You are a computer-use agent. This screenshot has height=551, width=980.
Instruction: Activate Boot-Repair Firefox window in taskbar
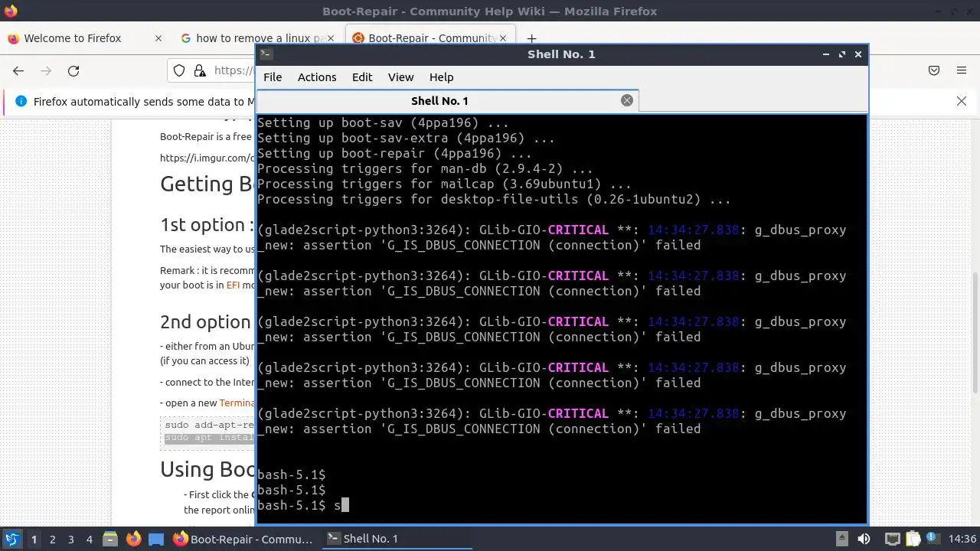click(243, 539)
